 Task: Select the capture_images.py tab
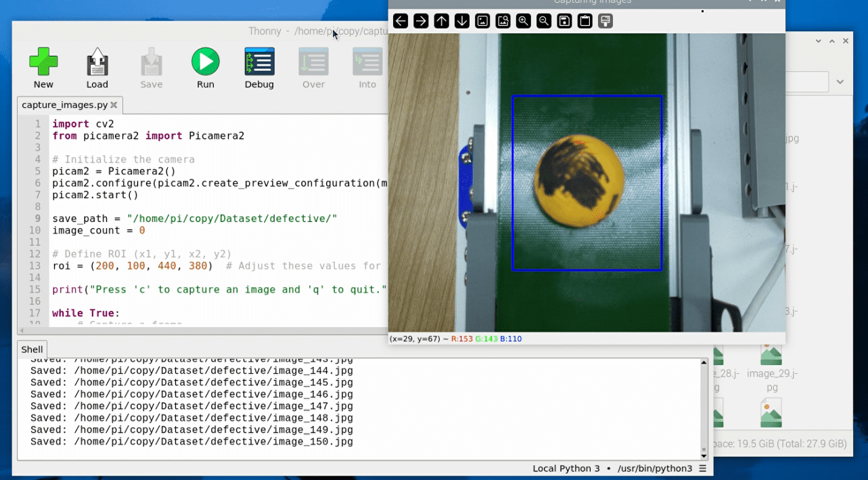coord(64,105)
